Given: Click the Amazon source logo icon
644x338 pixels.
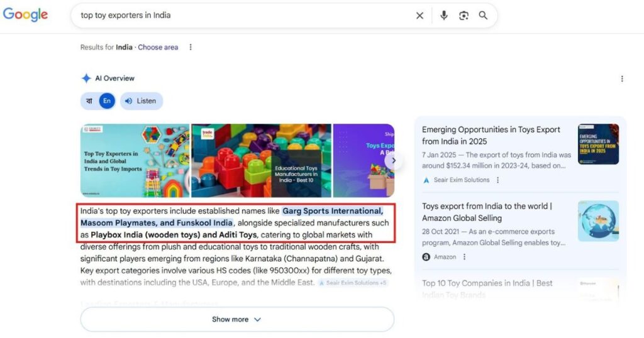Looking at the screenshot, I should pyautogui.click(x=426, y=257).
